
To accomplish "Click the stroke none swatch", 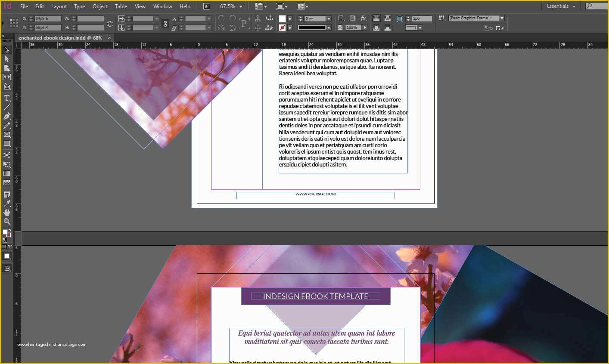I will (282, 28).
